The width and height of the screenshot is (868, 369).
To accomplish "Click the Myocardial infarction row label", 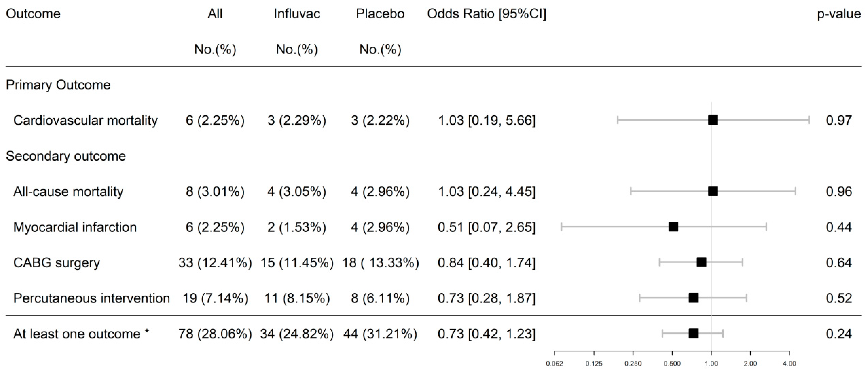I will coord(75,227).
